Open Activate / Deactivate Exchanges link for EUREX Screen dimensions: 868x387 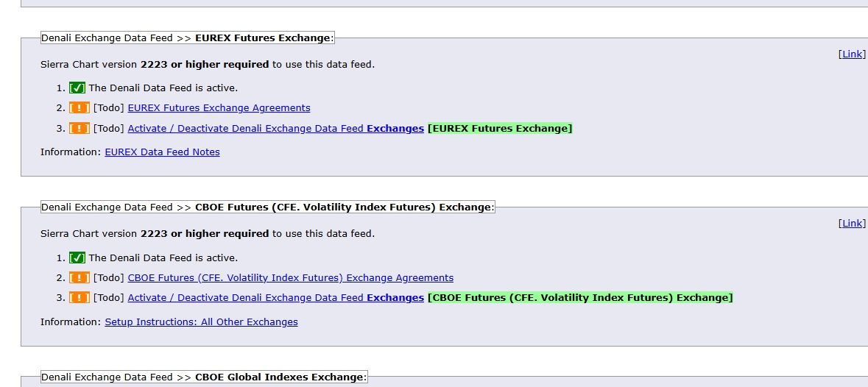[275, 128]
